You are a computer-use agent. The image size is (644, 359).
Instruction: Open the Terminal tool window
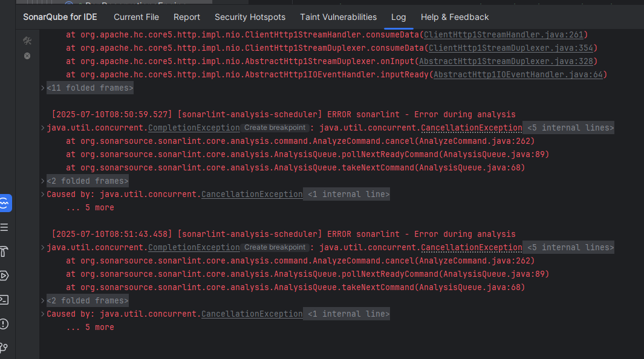(x=5, y=300)
